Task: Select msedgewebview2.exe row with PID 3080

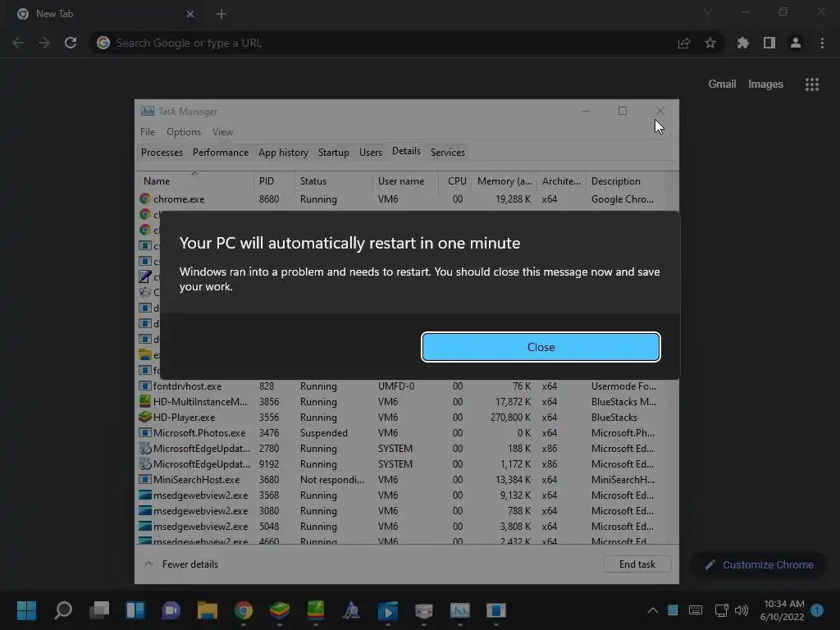Action: click(400, 510)
